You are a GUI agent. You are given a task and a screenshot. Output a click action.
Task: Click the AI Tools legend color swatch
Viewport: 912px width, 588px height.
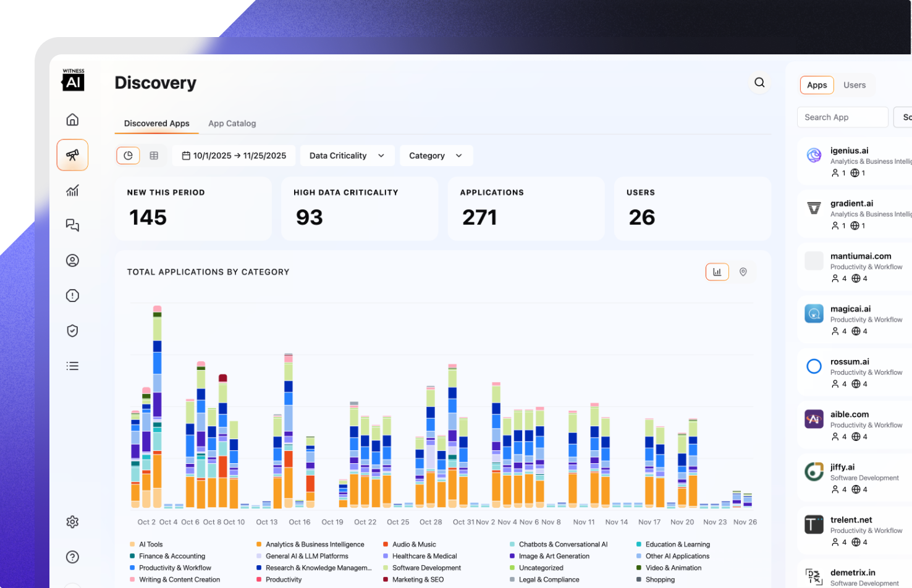132,545
